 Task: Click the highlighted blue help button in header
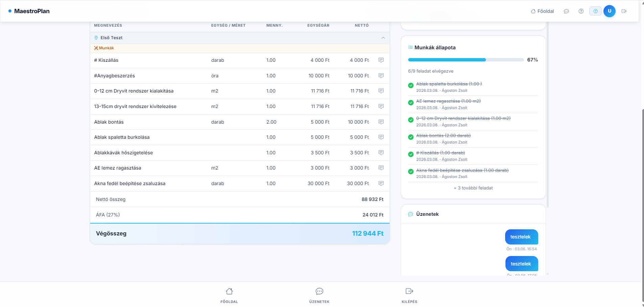tap(595, 11)
